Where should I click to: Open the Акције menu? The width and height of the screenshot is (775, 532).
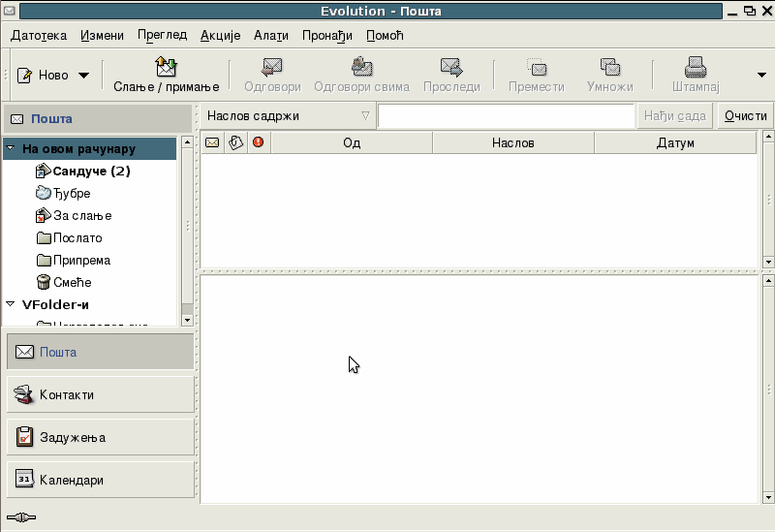221,36
